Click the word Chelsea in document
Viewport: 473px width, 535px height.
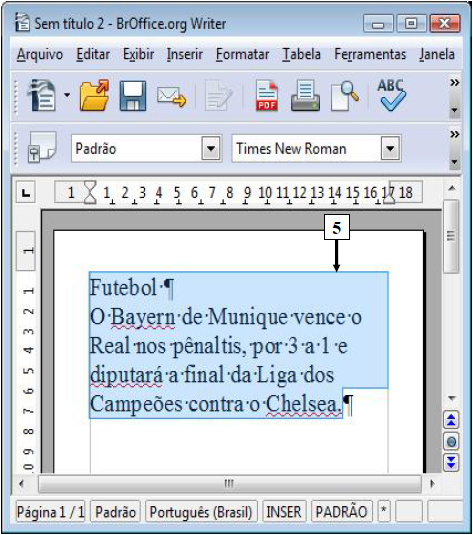(x=303, y=405)
